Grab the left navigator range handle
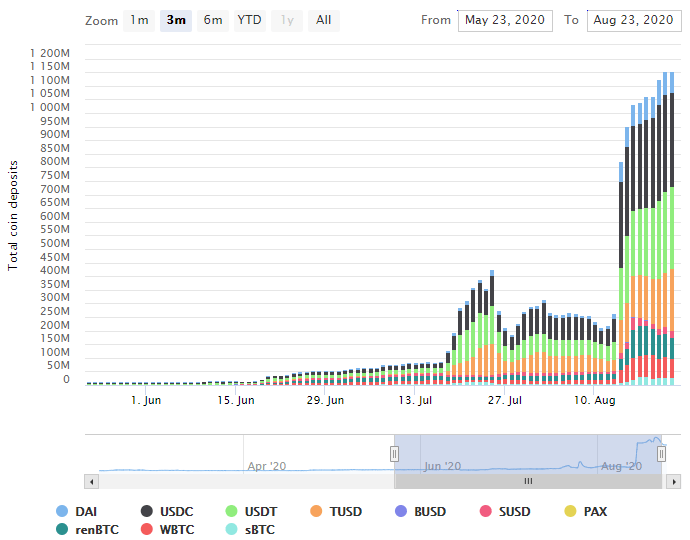Screen dimensions: 690x540 (x=394, y=454)
